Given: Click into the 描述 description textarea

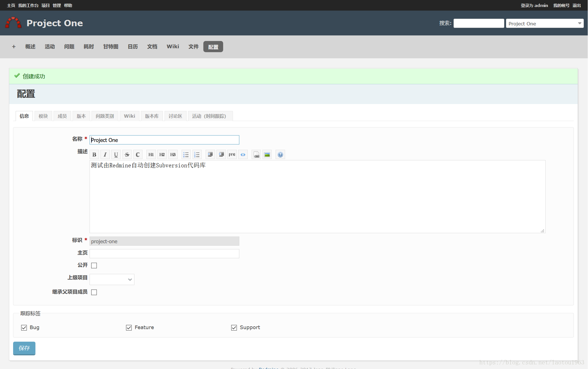Looking at the screenshot, I should pyautogui.click(x=317, y=197).
